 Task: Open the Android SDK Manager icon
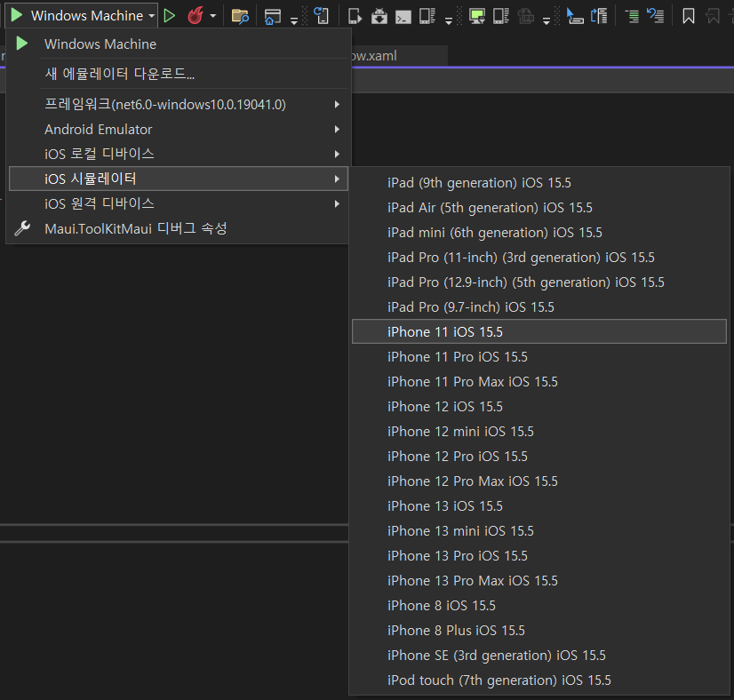(379, 16)
